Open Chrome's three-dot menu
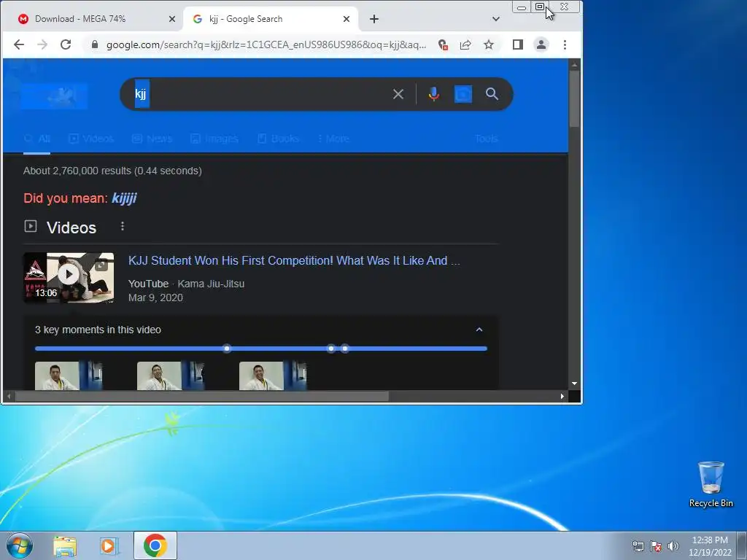 pos(565,44)
